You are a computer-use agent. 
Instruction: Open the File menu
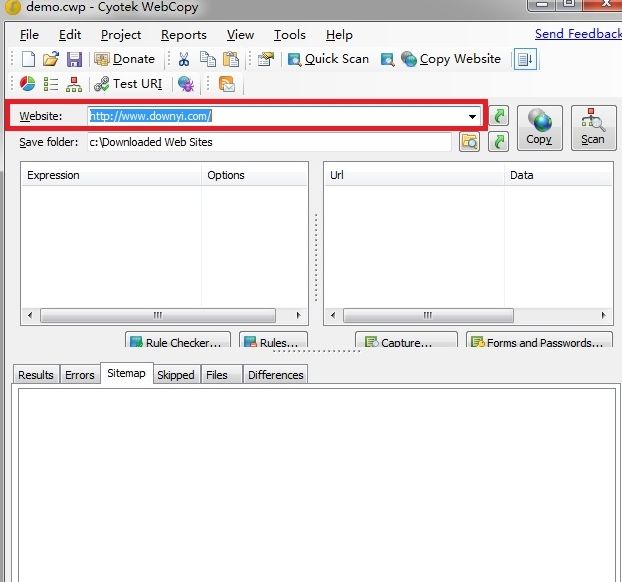point(29,35)
